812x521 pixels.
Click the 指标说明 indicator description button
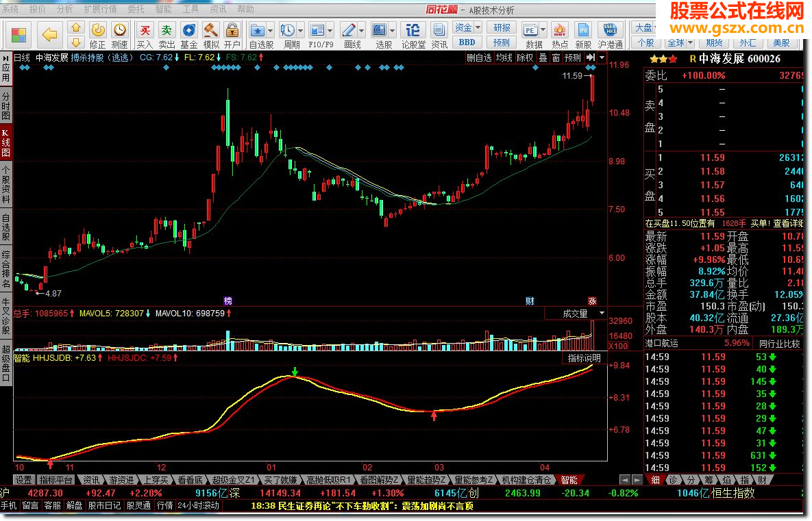pos(584,358)
